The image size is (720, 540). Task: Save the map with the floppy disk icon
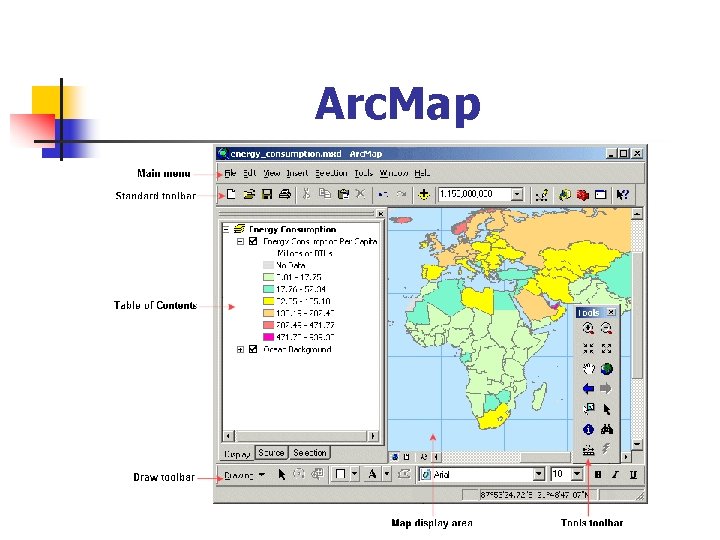[267, 194]
